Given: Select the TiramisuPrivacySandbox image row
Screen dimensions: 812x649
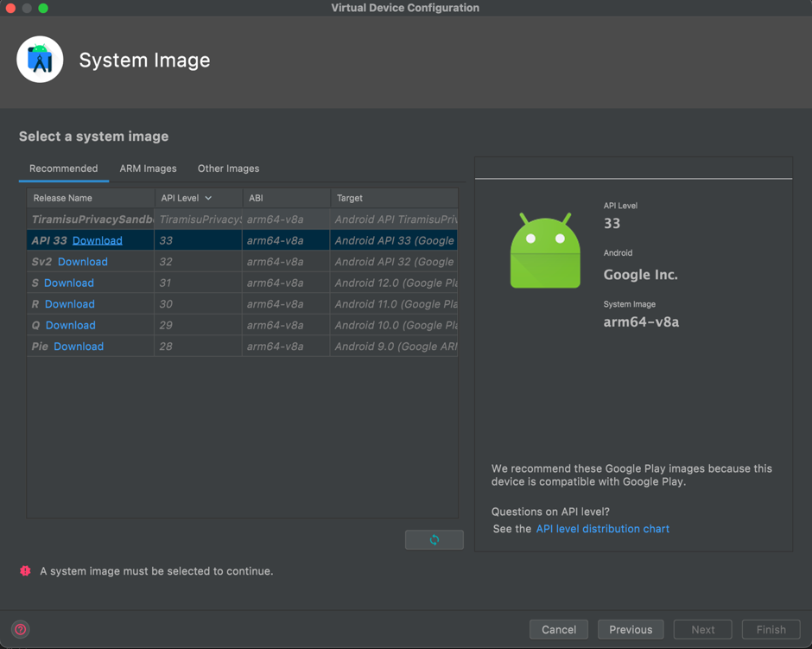Looking at the screenshot, I should 242,220.
